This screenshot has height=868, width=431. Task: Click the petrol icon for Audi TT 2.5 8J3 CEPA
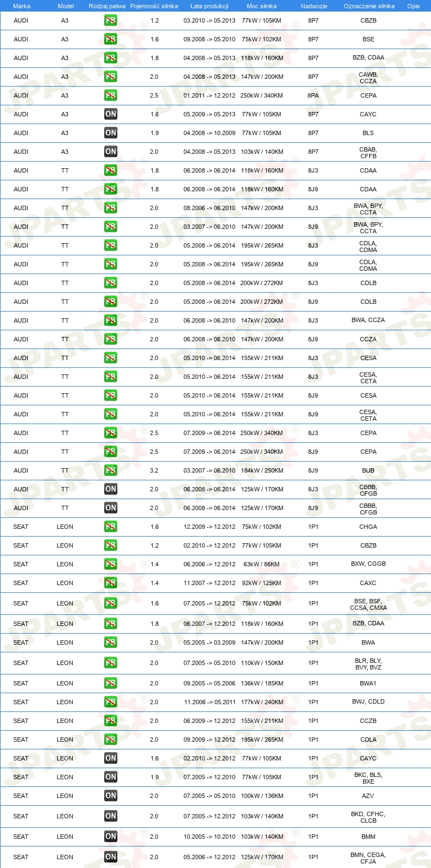(111, 433)
